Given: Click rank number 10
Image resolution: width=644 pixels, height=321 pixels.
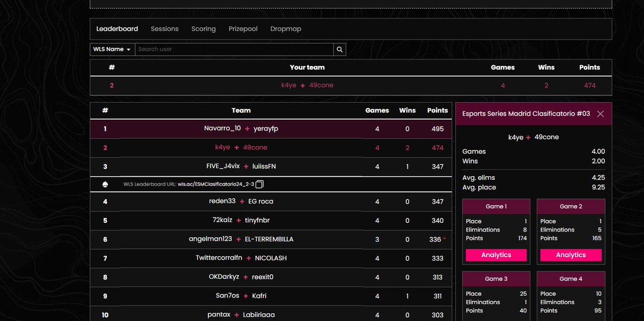Looking at the screenshot, I should pyautogui.click(x=105, y=315).
